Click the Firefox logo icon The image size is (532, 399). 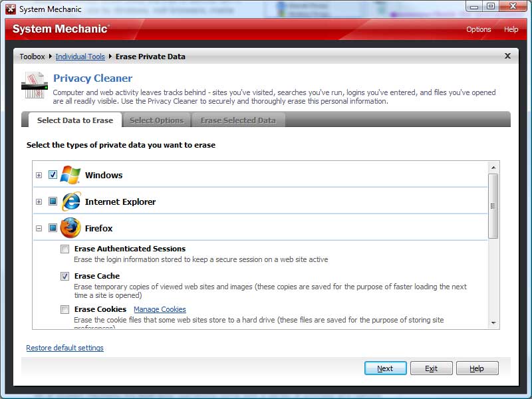[70, 228]
